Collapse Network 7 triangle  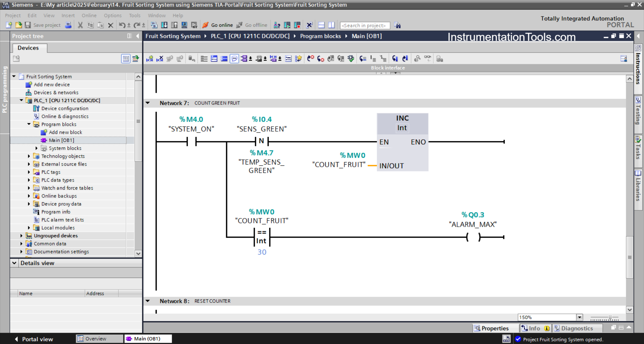click(x=148, y=103)
